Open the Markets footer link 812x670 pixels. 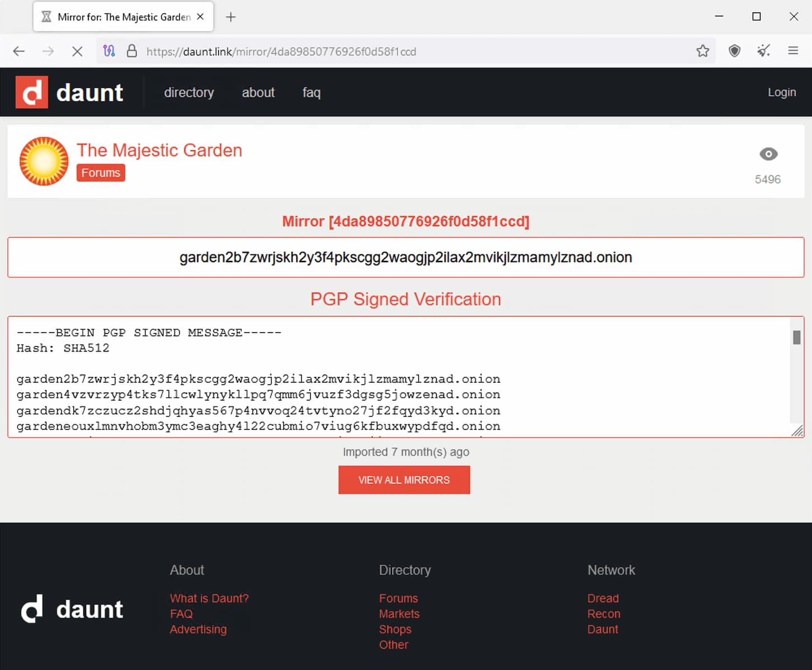tap(399, 614)
